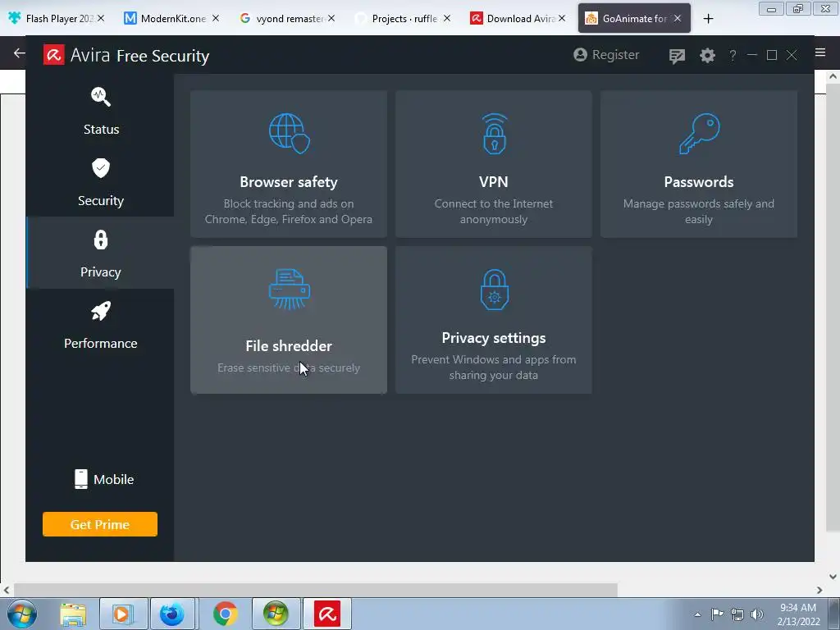Select the GoAnimate browser tab
840x630 pixels.
point(634,18)
